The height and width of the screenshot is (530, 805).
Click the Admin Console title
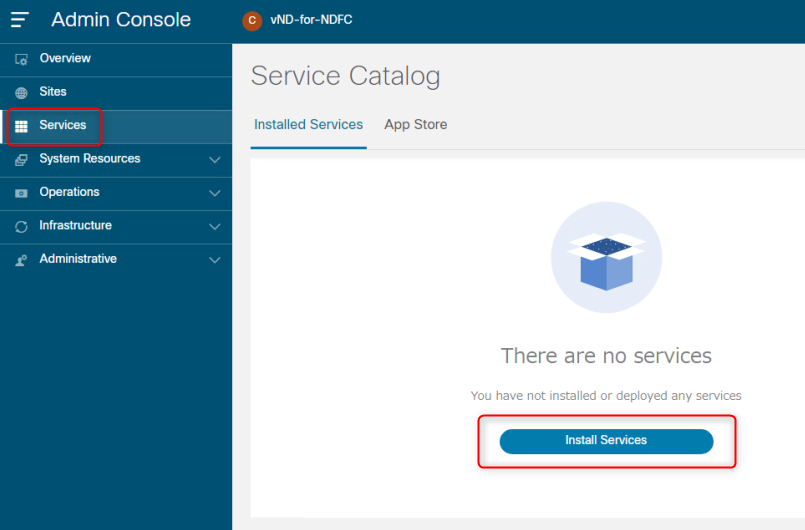click(x=121, y=20)
